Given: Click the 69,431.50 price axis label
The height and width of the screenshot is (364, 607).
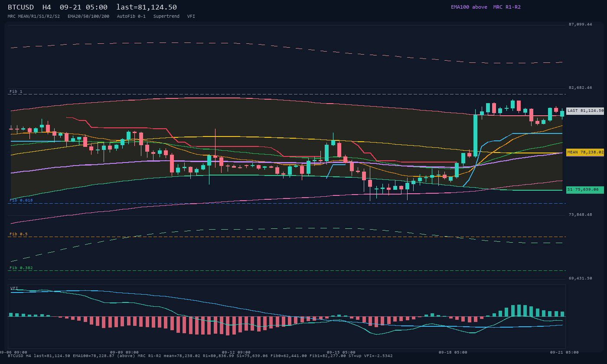Looking at the screenshot, I should pyautogui.click(x=580, y=278).
